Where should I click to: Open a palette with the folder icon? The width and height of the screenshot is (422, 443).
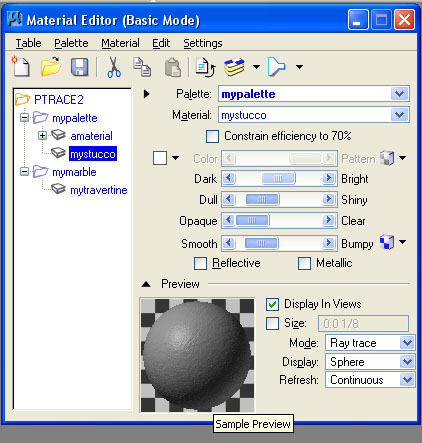point(51,67)
